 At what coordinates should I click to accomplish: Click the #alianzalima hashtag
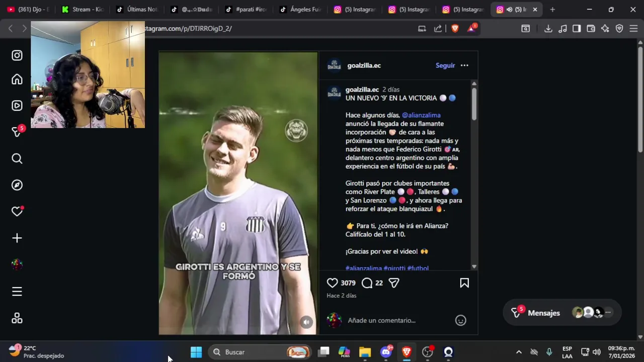tap(364, 268)
